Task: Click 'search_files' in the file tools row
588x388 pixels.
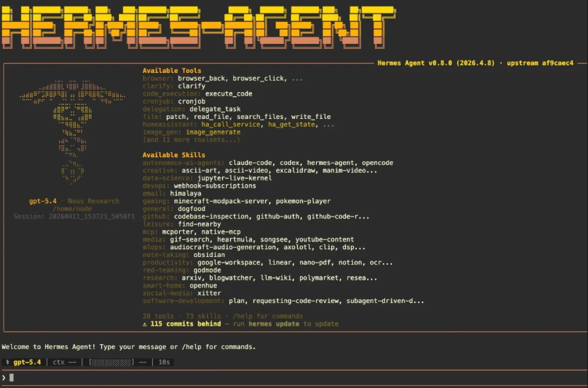Action: (x=260, y=117)
